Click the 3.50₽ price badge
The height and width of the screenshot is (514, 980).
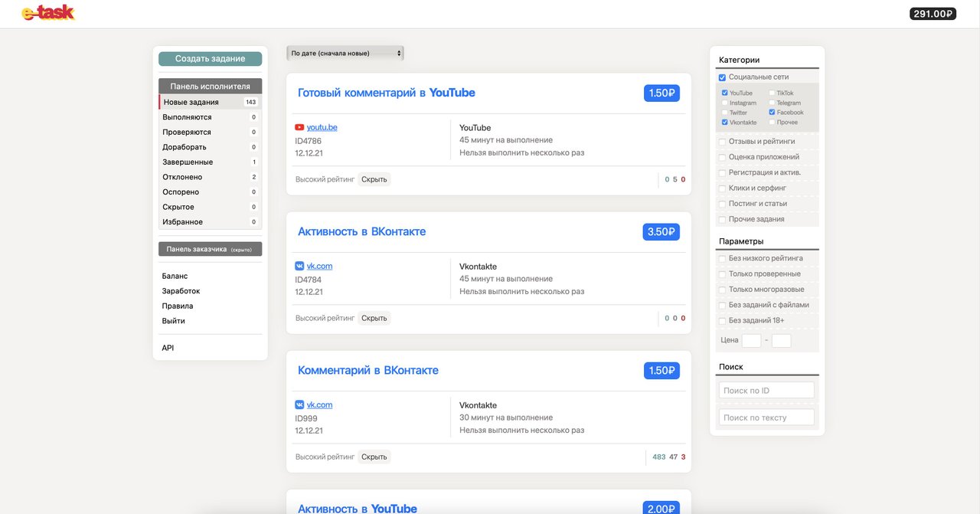tap(661, 231)
